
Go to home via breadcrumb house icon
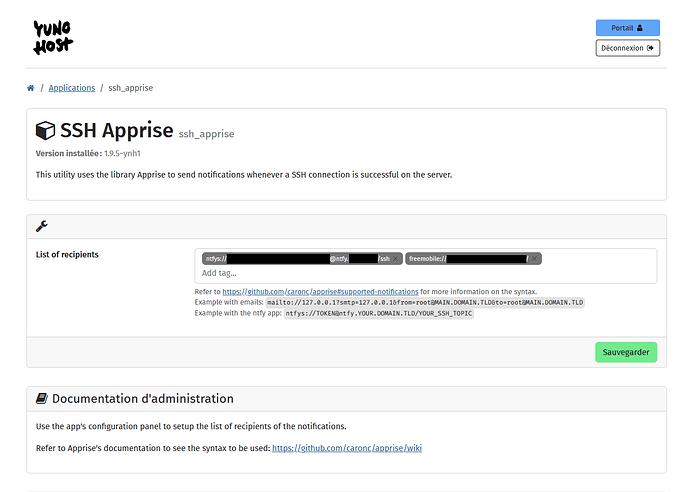click(x=30, y=88)
